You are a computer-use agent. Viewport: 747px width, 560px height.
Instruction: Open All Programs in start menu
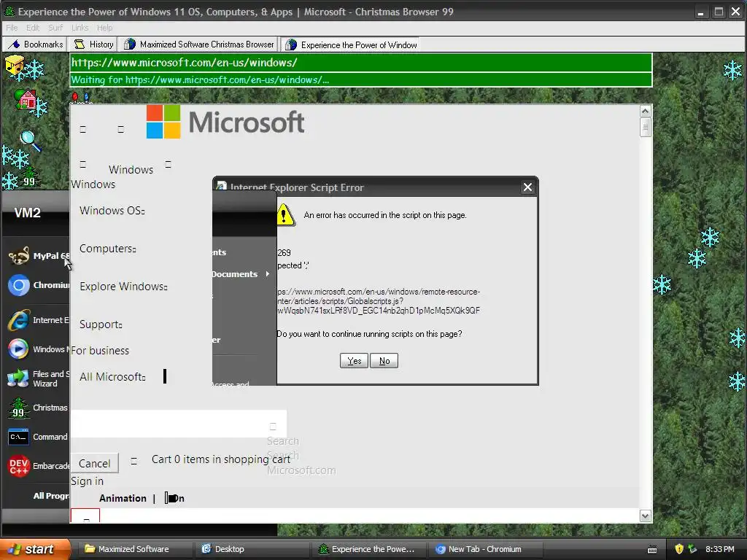(x=50, y=496)
